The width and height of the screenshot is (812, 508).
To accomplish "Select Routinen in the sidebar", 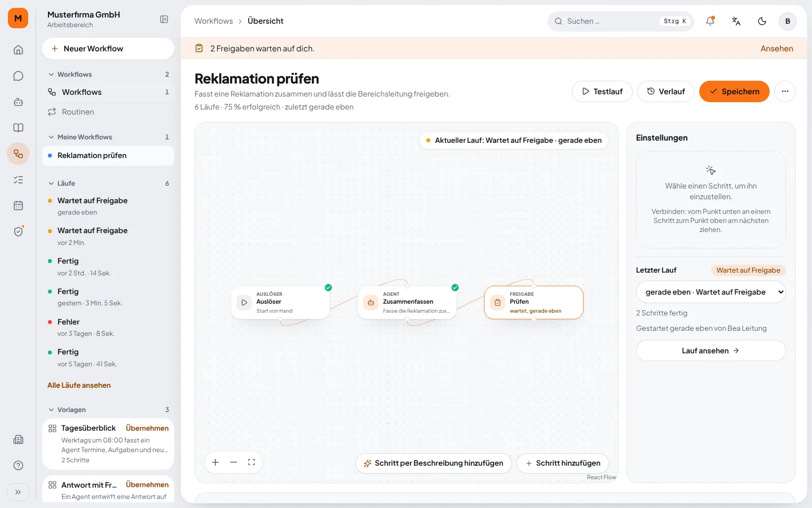I will pyautogui.click(x=108, y=112).
